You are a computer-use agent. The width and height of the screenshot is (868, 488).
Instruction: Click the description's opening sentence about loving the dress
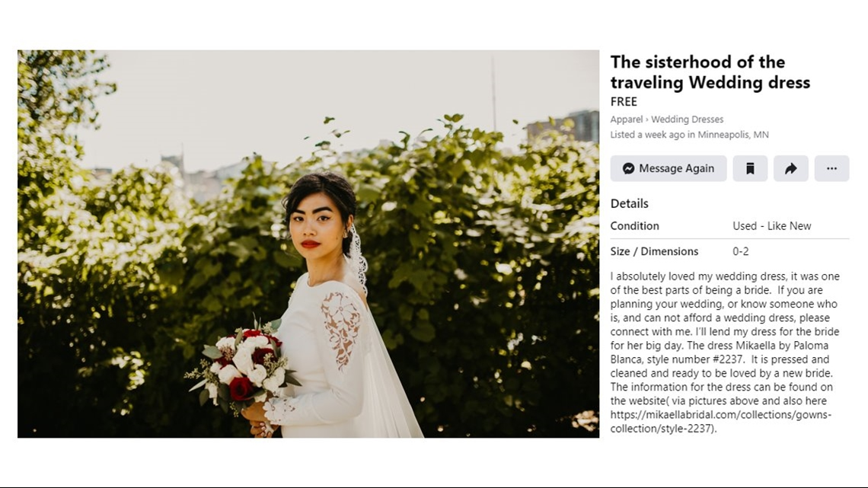tap(725, 282)
